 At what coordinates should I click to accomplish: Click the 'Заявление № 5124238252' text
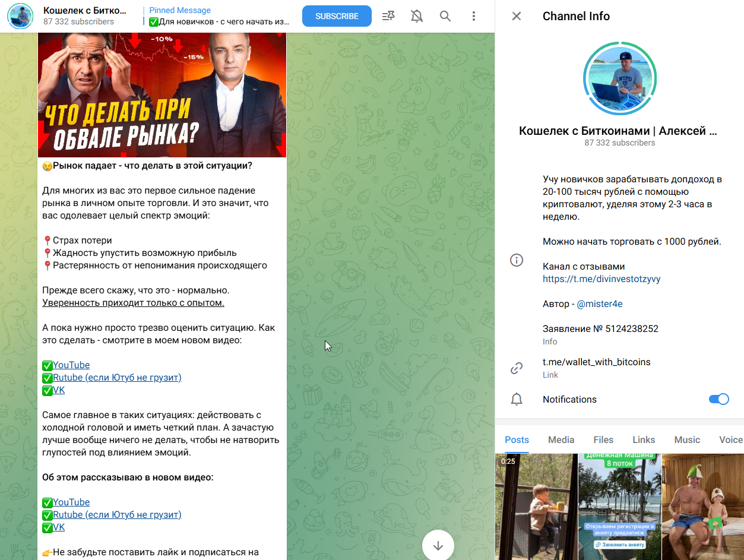click(600, 329)
